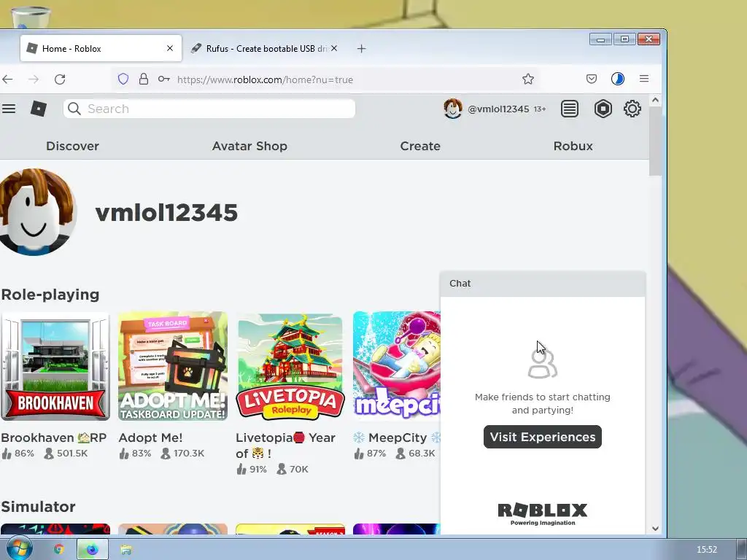This screenshot has width=747, height=560.
Task: Open the Brookhaven game thumbnail
Action: (55, 366)
